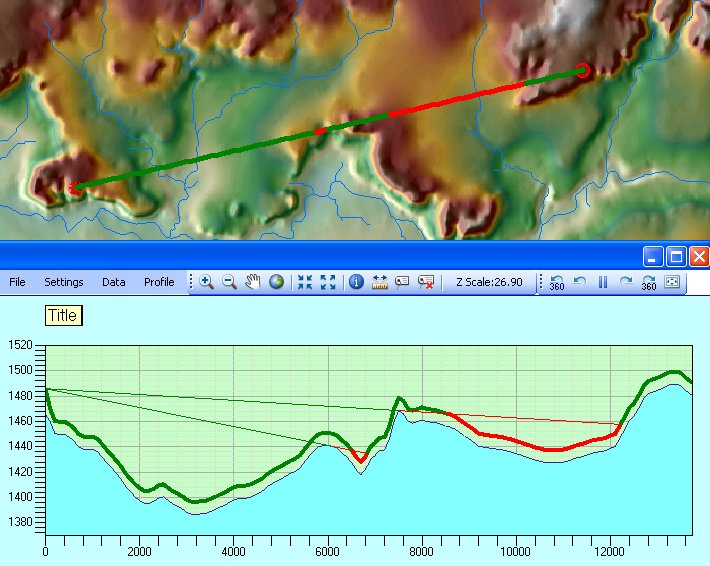Click the zoom out magnifier icon
The width and height of the screenshot is (710, 566).
229,282
